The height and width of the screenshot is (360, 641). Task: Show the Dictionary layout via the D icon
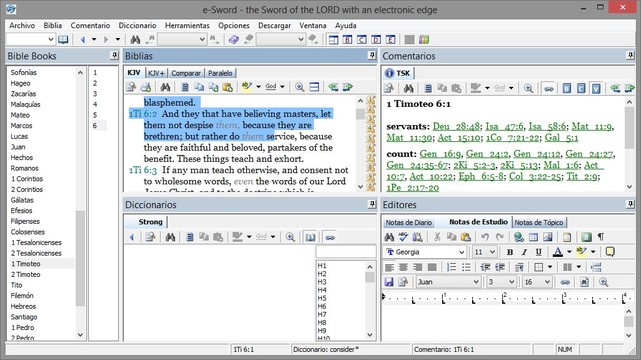tap(376, 40)
